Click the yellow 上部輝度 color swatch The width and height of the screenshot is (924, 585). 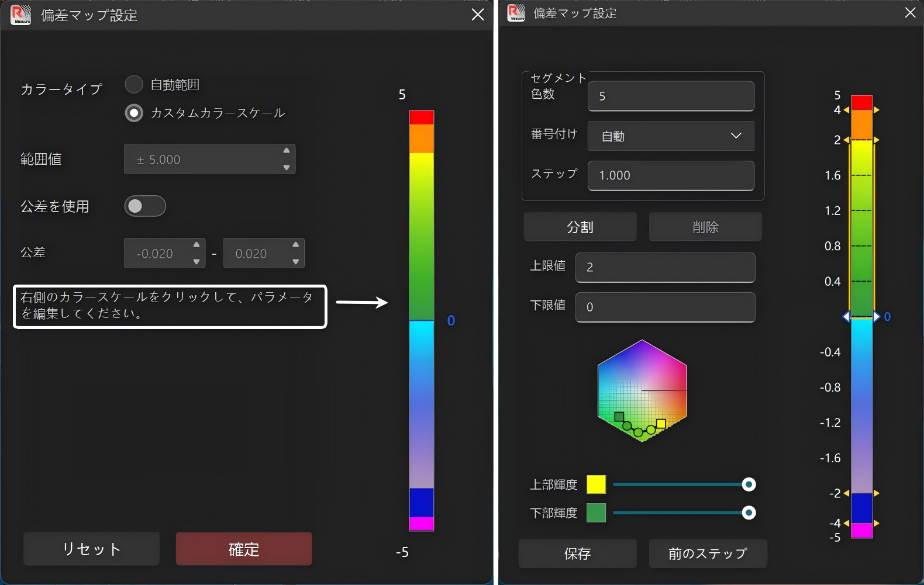(597, 484)
